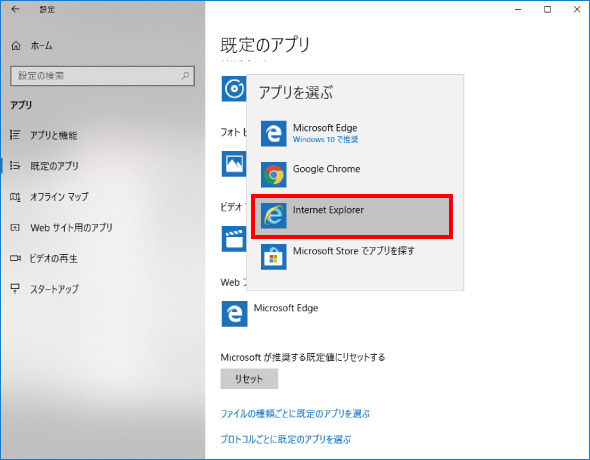Select Internet Explorer in the list
Viewport: 590px width, 460px height.
coord(352,216)
